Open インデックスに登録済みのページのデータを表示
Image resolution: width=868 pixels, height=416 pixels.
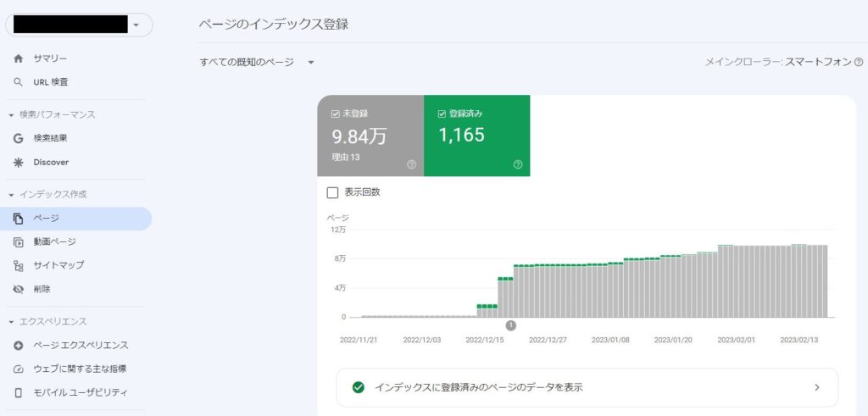(x=587, y=387)
